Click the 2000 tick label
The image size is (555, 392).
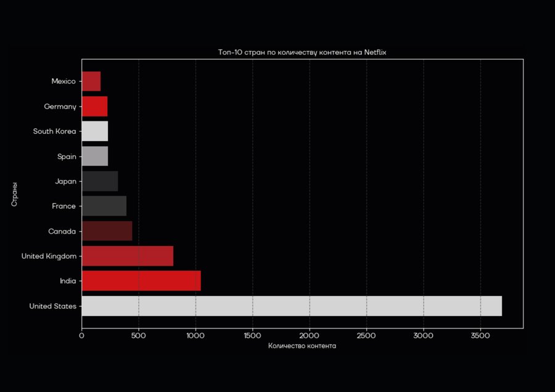tap(310, 335)
